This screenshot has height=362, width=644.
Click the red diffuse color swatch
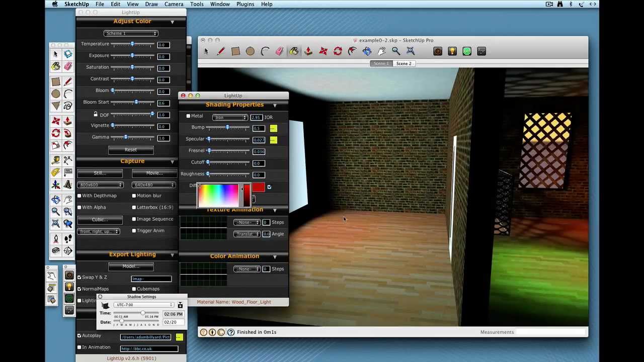point(258,187)
